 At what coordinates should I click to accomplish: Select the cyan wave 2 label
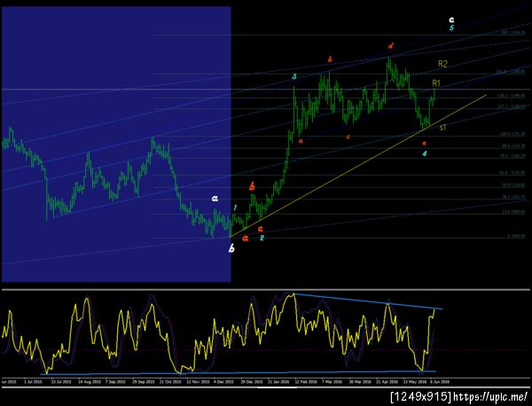262,238
